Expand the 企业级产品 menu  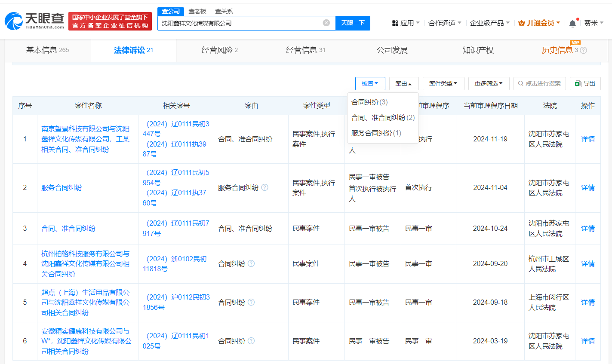point(490,23)
